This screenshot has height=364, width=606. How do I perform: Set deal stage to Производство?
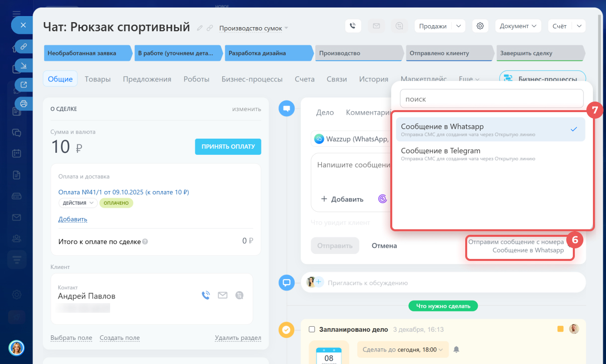359,53
